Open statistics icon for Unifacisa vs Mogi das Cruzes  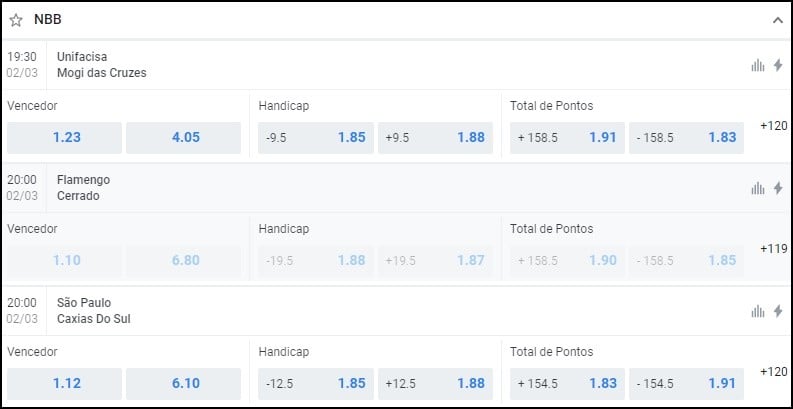(758, 65)
